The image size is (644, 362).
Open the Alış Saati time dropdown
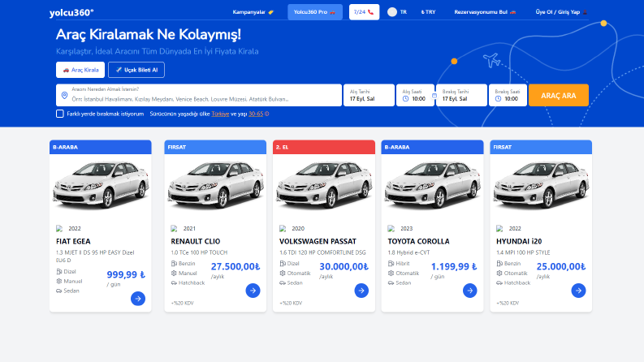[415, 95]
